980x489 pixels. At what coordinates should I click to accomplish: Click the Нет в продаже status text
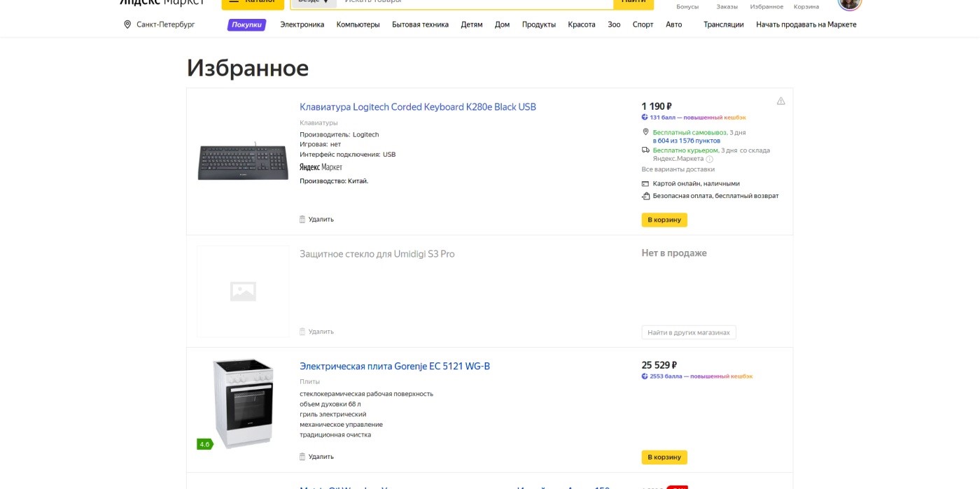674,253
